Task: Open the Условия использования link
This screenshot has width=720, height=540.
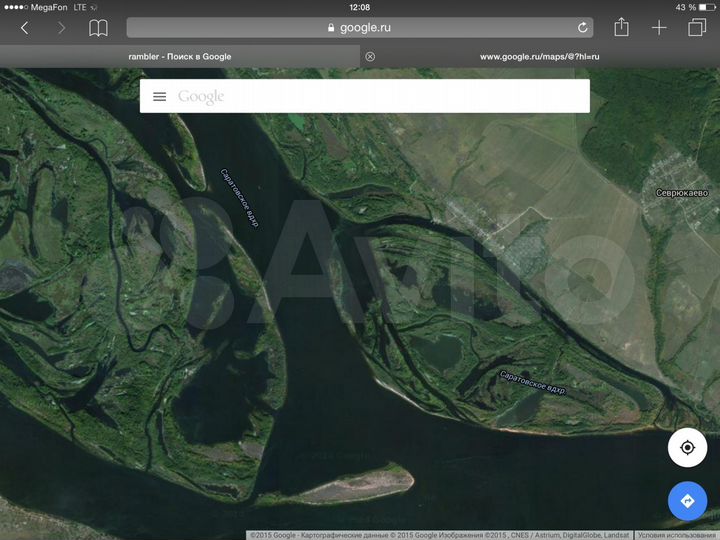Action: point(677,535)
